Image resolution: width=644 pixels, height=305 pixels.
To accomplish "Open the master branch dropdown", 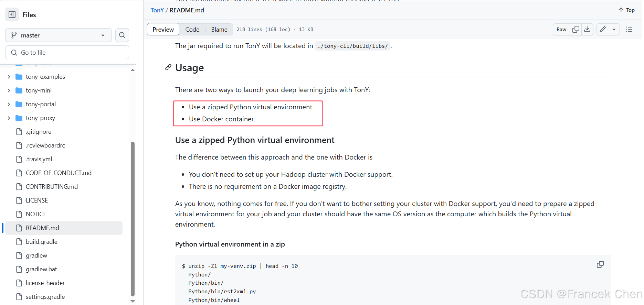I will (59, 35).
